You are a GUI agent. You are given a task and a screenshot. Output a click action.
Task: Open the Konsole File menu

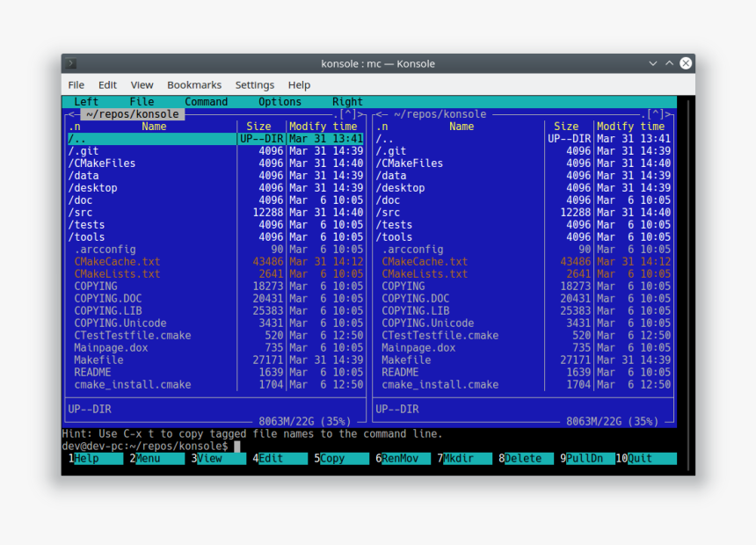coord(76,85)
